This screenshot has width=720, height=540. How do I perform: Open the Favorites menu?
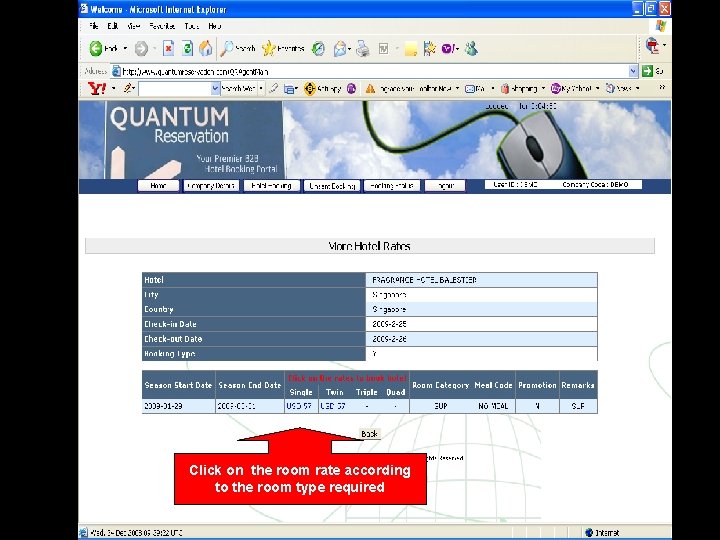pyautogui.click(x=162, y=26)
